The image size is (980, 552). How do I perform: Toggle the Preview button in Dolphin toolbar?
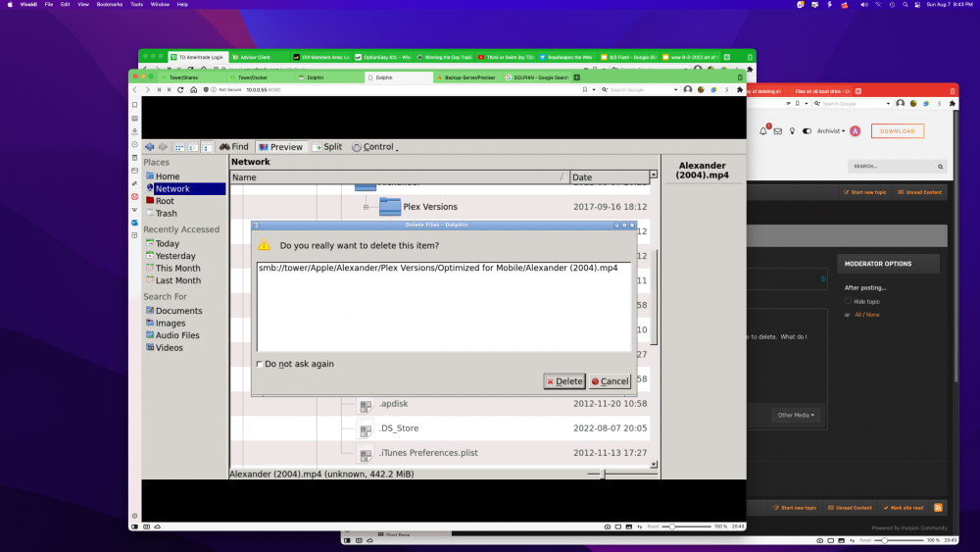[280, 147]
